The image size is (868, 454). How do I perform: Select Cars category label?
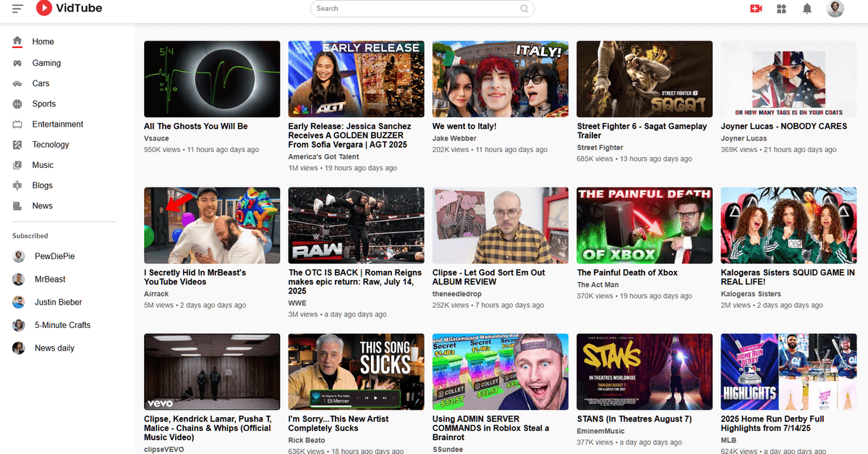(41, 84)
